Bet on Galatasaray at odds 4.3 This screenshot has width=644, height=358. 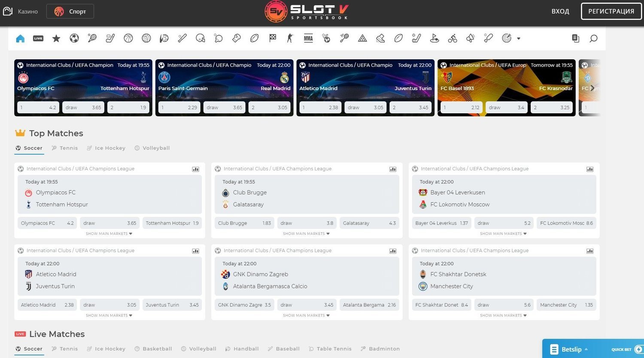coord(369,223)
